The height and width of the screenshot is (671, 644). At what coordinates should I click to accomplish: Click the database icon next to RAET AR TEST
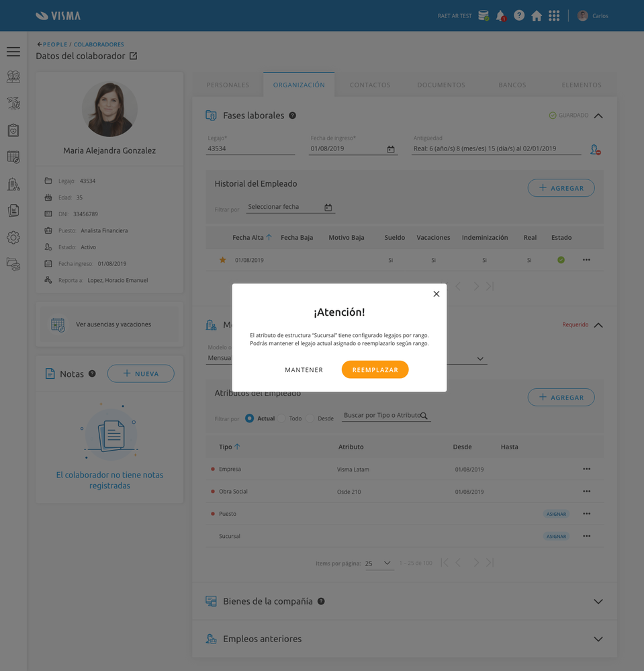(484, 16)
